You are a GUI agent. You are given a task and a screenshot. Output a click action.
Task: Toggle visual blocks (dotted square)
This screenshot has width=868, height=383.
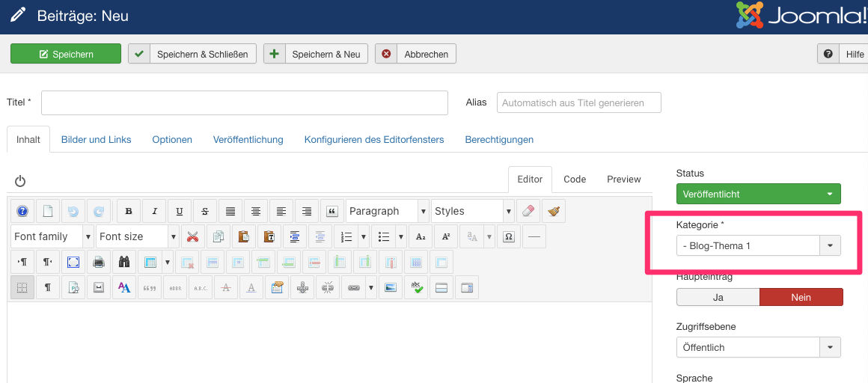click(22, 288)
